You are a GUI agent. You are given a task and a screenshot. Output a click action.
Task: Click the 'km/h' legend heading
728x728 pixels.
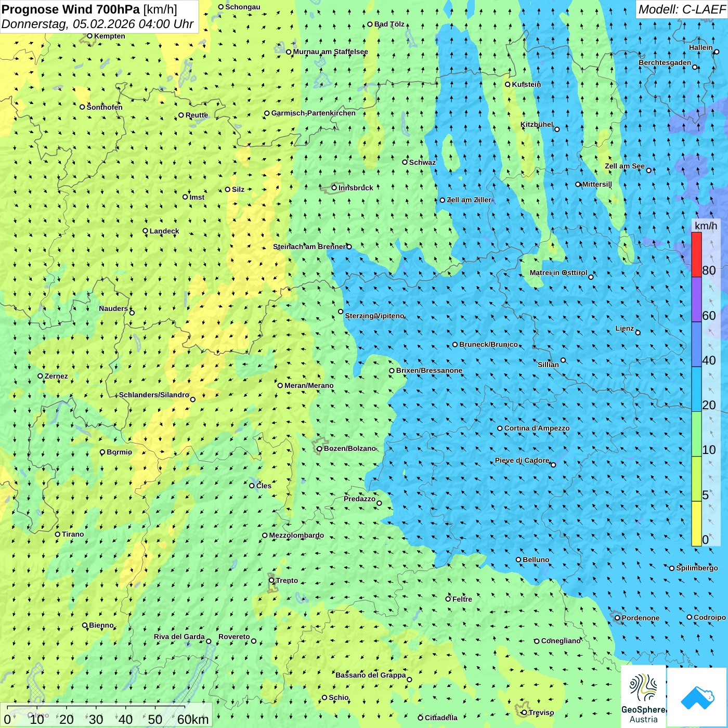pos(706,226)
